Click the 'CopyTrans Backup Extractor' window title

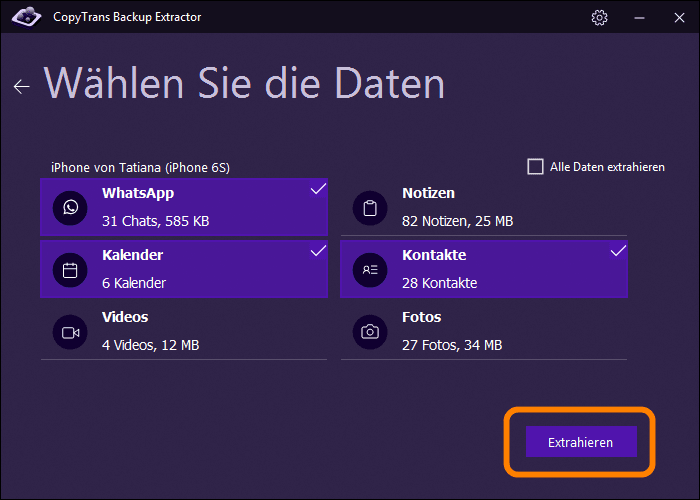127,17
